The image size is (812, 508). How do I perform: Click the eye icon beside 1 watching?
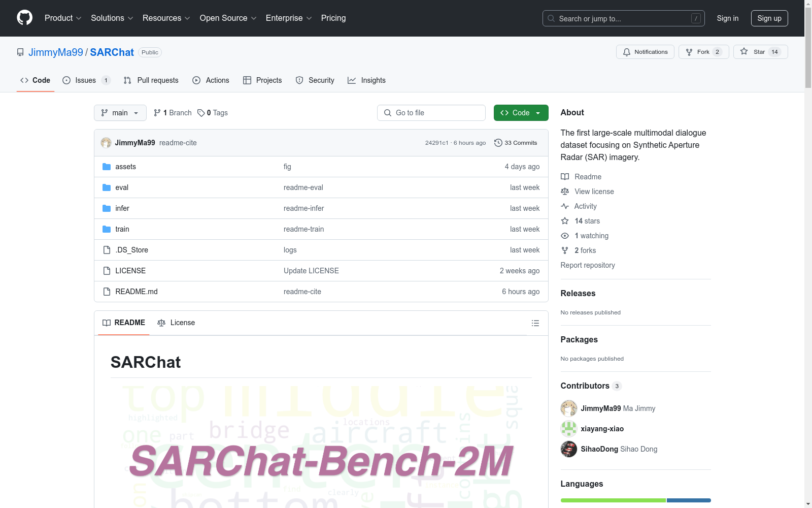[565, 236]
